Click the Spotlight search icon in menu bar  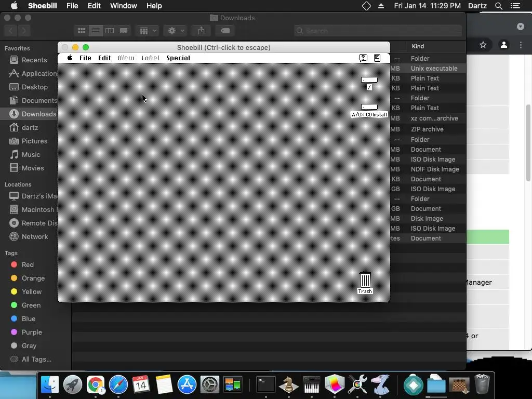(x=498, y=6)
